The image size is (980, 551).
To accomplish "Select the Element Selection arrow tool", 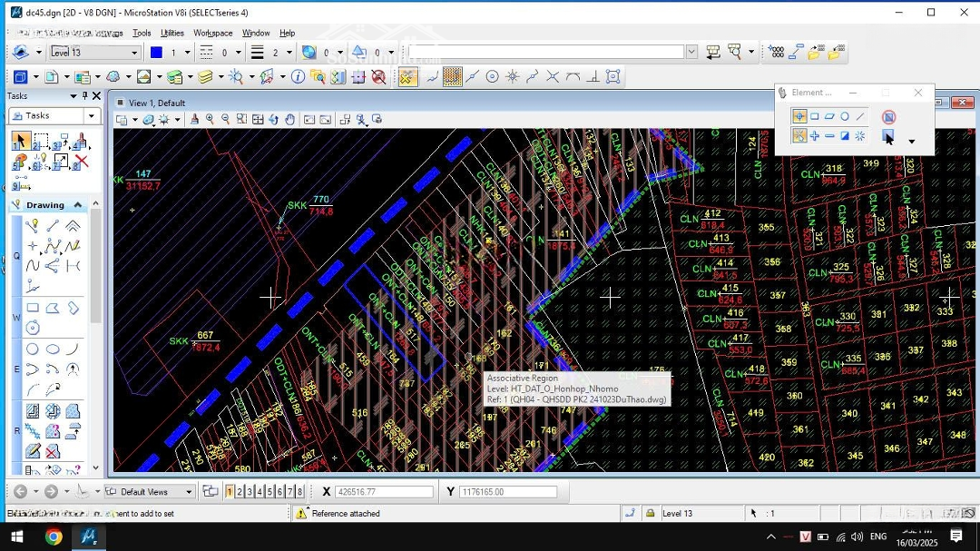I will point(20,141).
